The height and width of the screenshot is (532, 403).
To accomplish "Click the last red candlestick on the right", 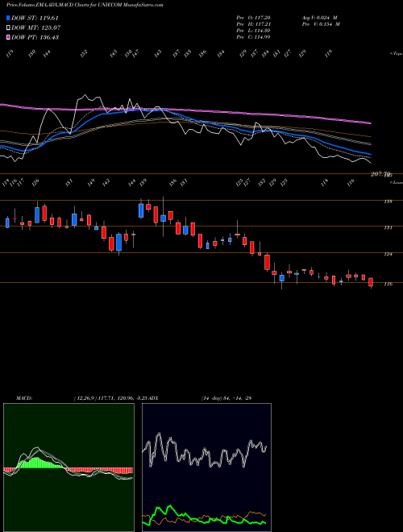I will click(x=371, y=282).
